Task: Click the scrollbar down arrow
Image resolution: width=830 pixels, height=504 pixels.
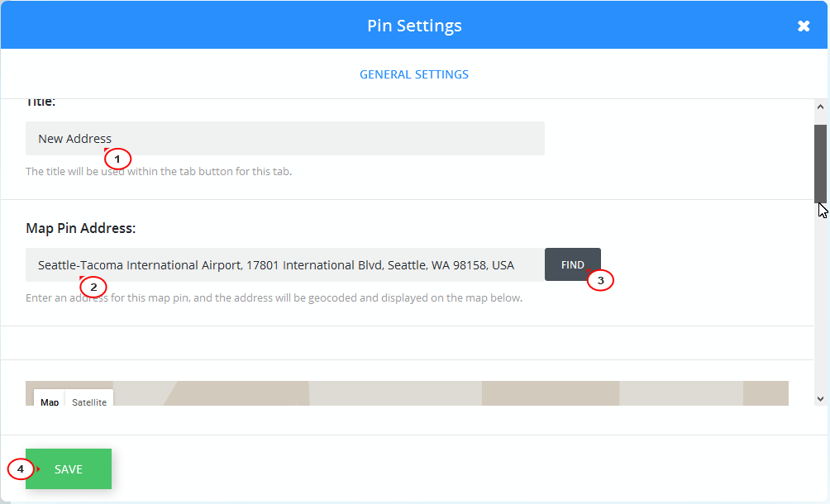Action: coord(820,399)
